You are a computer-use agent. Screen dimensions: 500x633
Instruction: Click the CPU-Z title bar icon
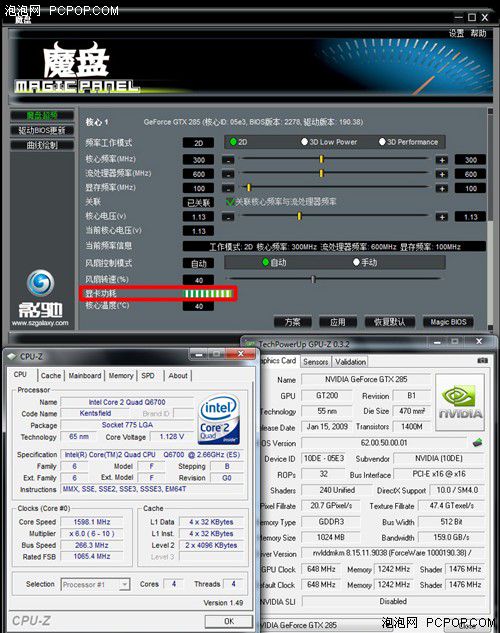click(x=12, y=356)
